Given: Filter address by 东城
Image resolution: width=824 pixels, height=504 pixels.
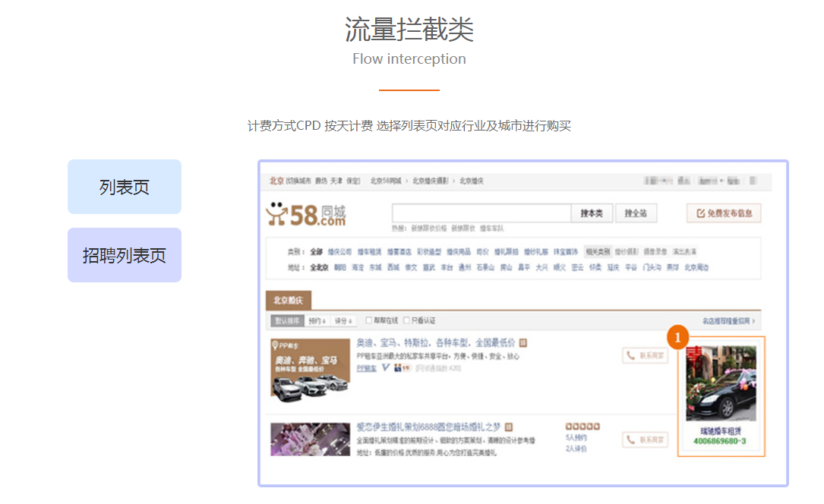Looking at the screenshot, I should click(375, 268).
